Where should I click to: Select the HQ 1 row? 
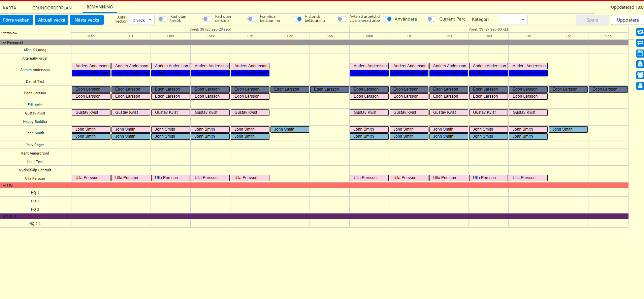(35, 193)
